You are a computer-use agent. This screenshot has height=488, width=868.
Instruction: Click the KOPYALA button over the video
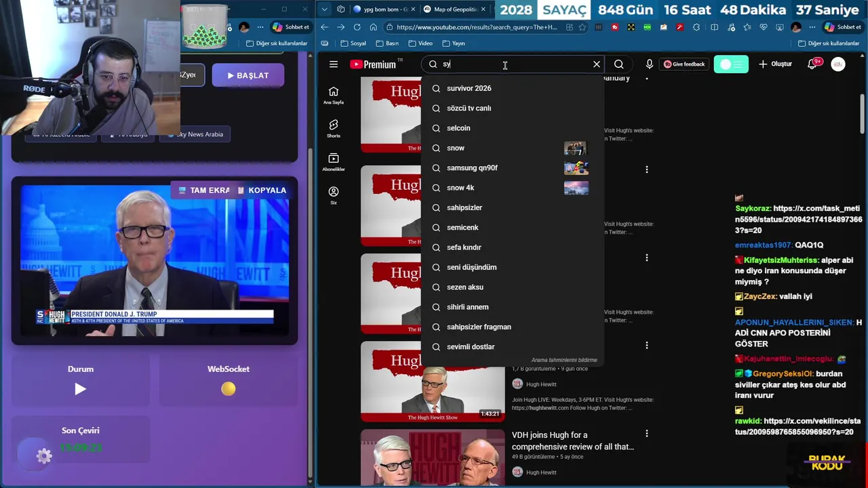[x=262, y=190]
